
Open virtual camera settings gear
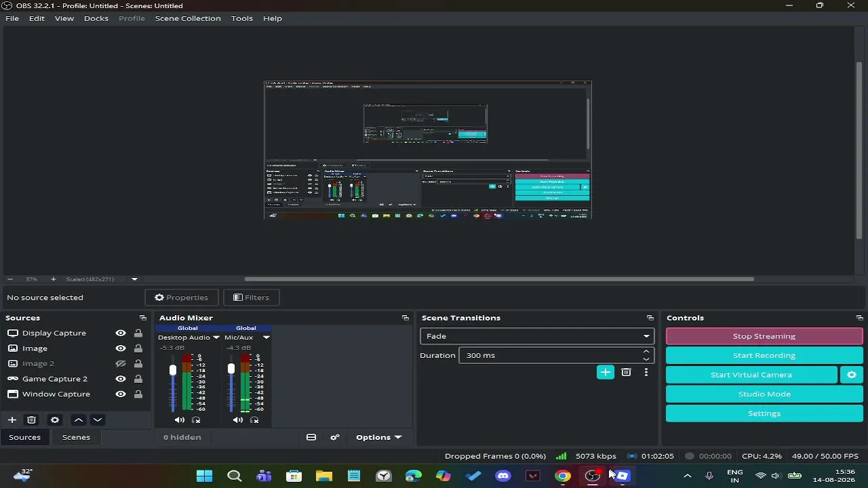[x=852, y=375]
